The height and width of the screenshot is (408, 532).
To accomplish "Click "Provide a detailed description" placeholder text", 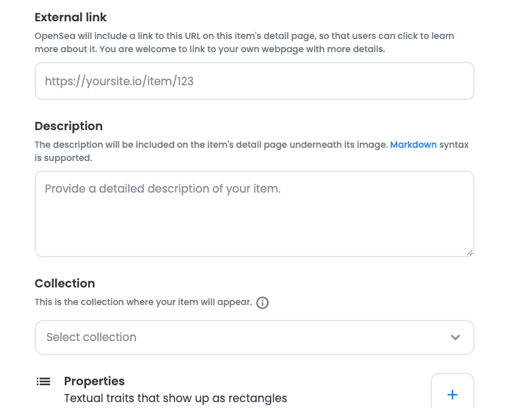I will 163,189.
